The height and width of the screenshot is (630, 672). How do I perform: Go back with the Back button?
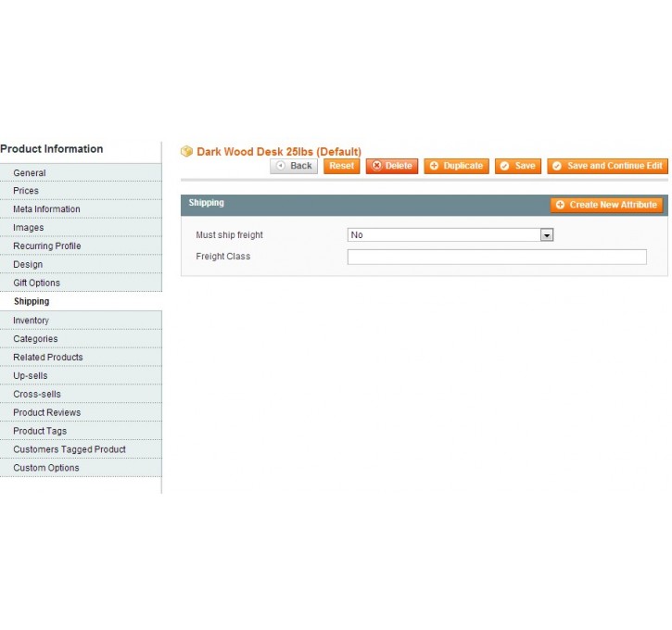[x=294, y=166]
